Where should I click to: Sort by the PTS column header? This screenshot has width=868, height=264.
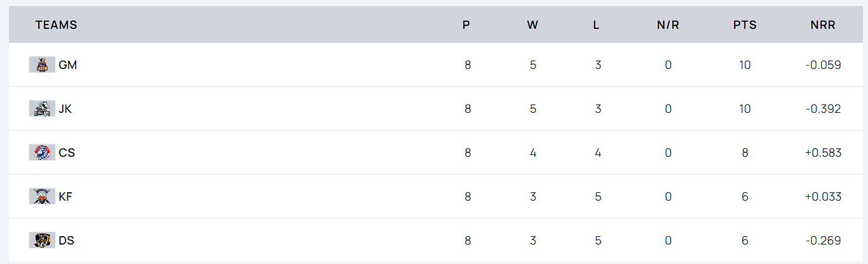pos(745,25)
